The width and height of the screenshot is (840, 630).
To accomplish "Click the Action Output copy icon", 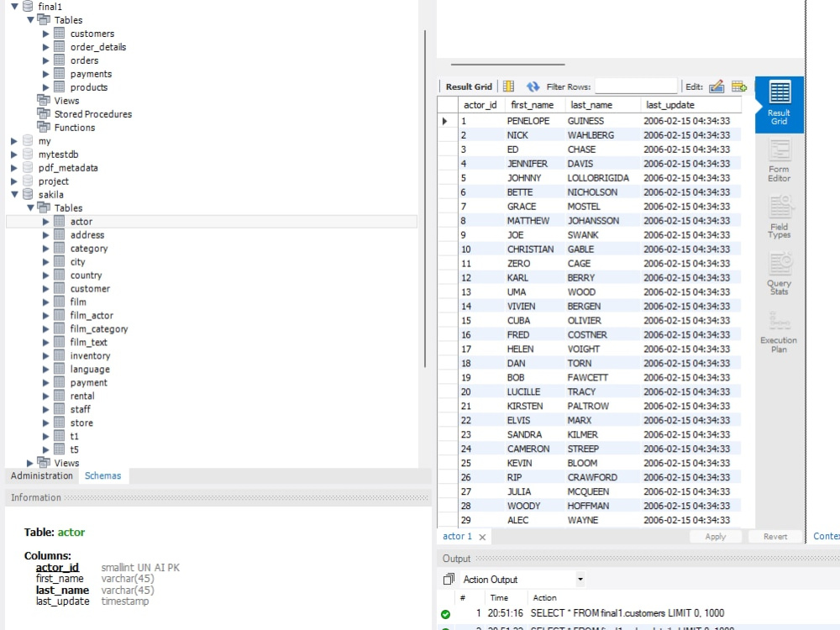I will point(449,579).
